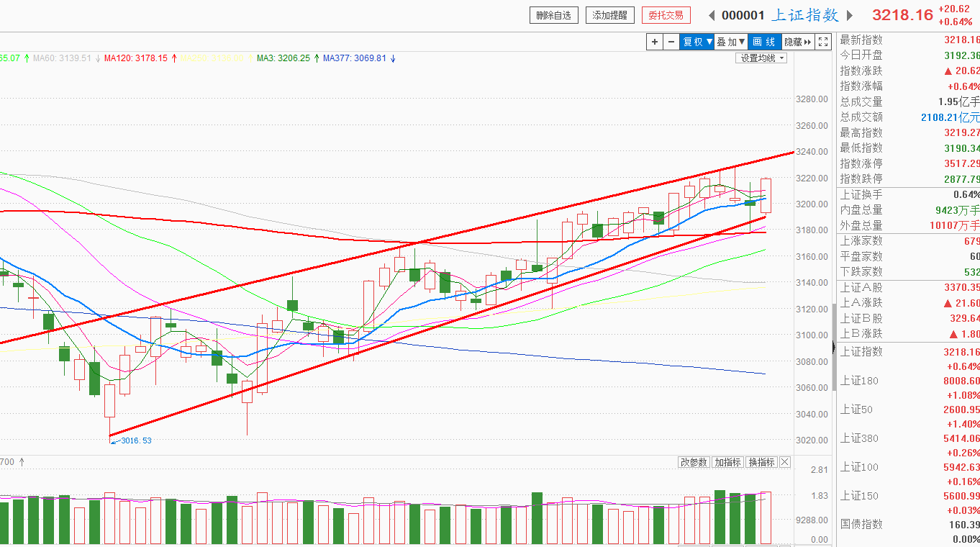
Task: Click 下跌家数 label
Action: [861, 272]
